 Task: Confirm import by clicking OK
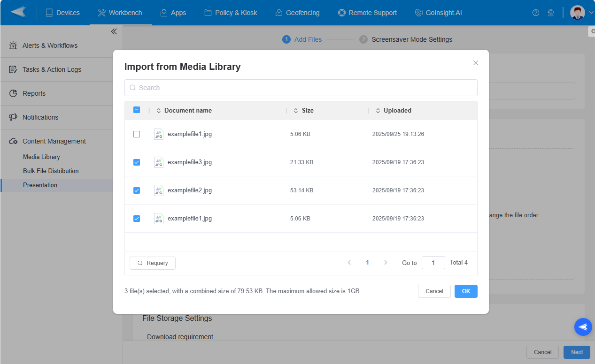(465, 291)
